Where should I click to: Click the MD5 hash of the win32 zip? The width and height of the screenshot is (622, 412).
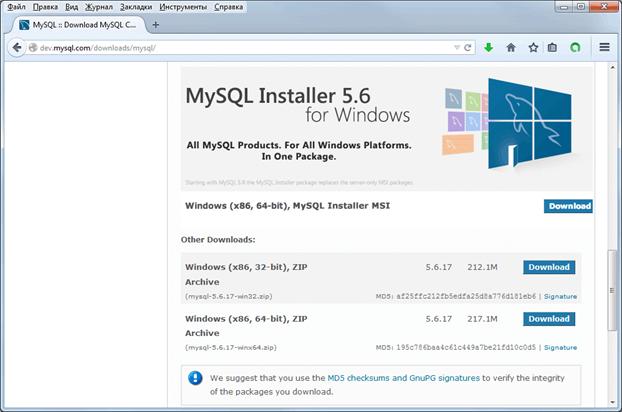(x=466, y=296)
